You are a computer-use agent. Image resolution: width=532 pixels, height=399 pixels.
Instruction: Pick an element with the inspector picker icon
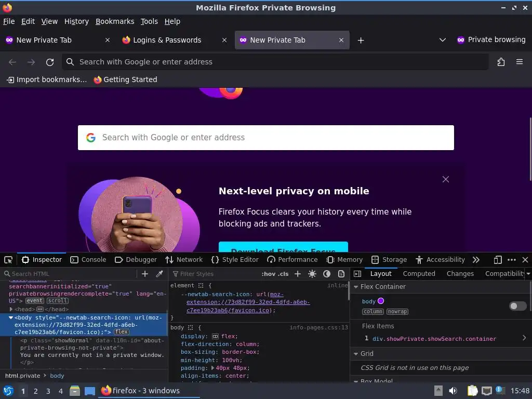click(x=8, y=260)
